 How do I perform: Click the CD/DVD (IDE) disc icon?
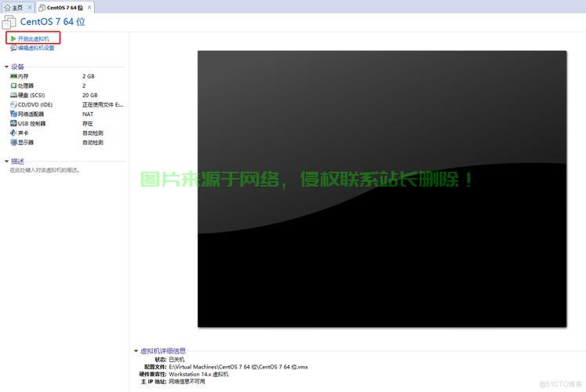point(13,104)
